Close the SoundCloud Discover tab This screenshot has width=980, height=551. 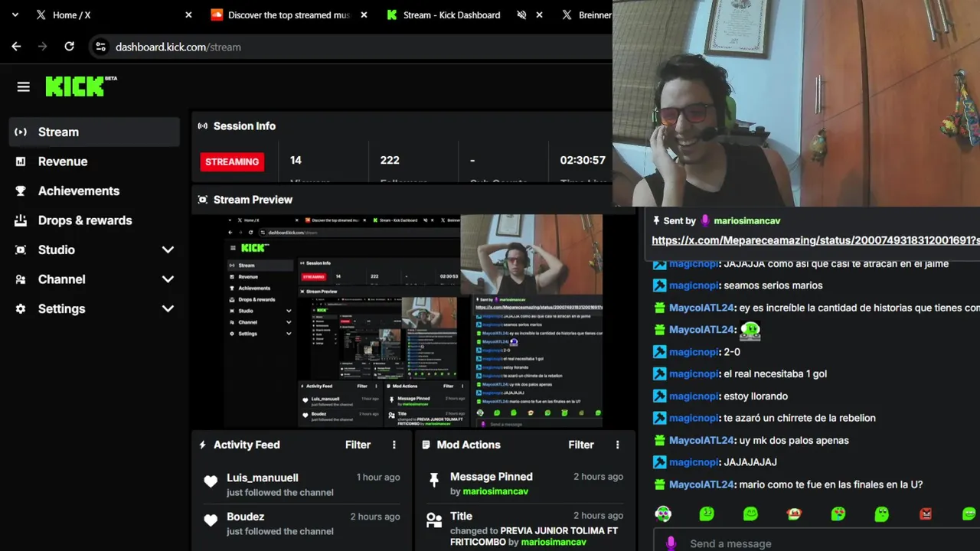coord(364,15)
